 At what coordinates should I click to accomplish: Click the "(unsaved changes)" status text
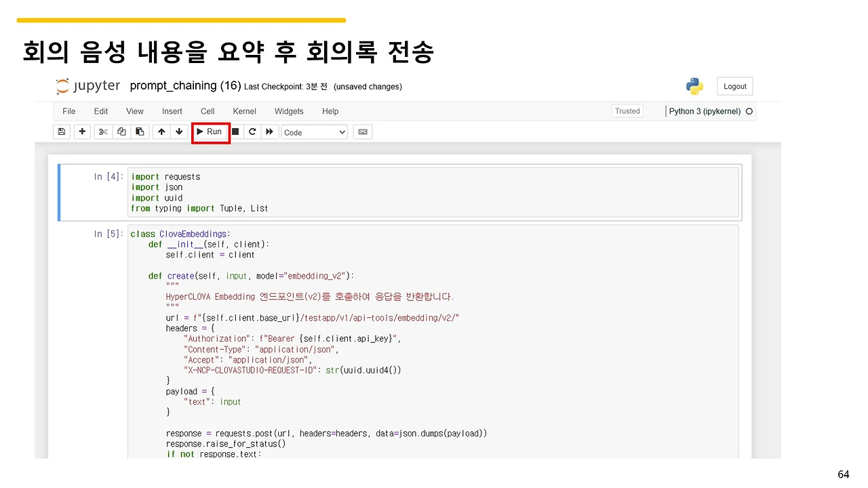(368, 87)
